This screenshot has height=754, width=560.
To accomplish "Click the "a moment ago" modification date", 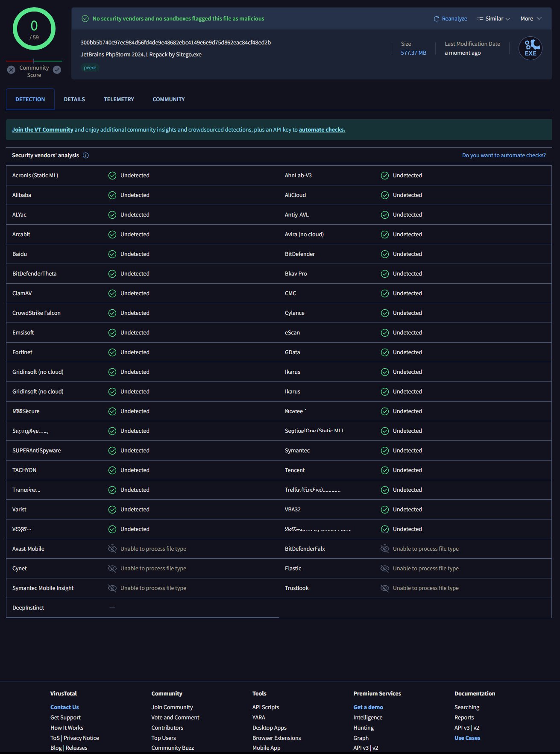I will (x=463, y=53).
